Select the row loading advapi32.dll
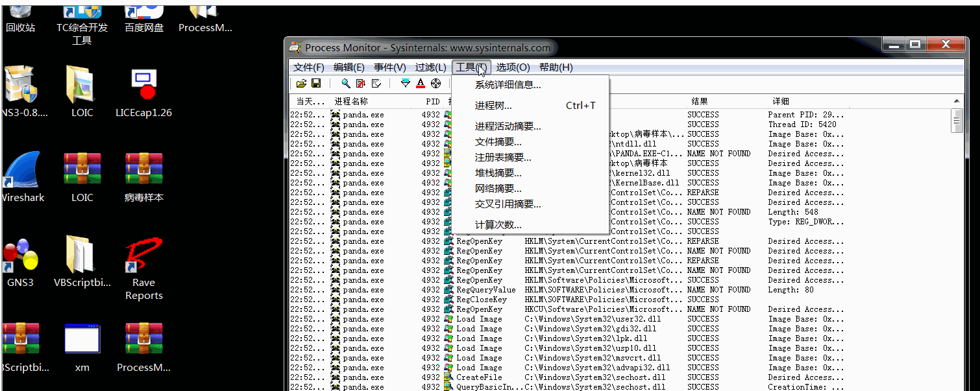Screen dimensions: 980x391 point(567,368)
